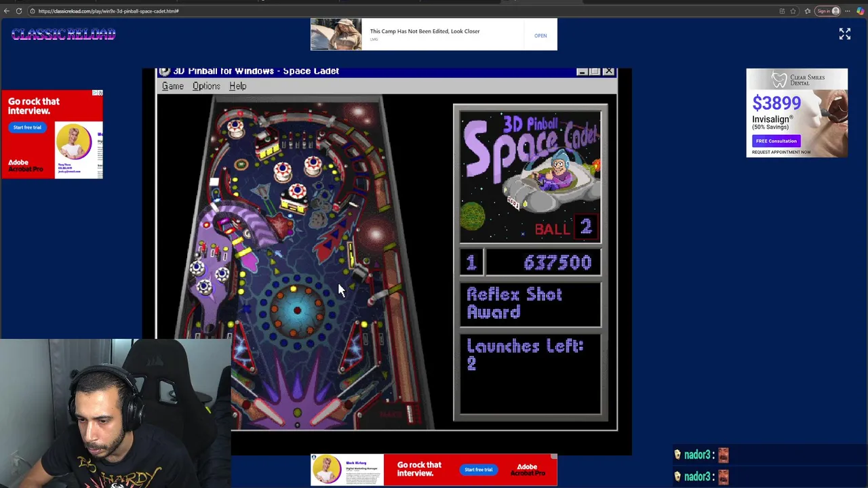
Task: Open the Help menu in Pinball
Action: coord(237,86)
